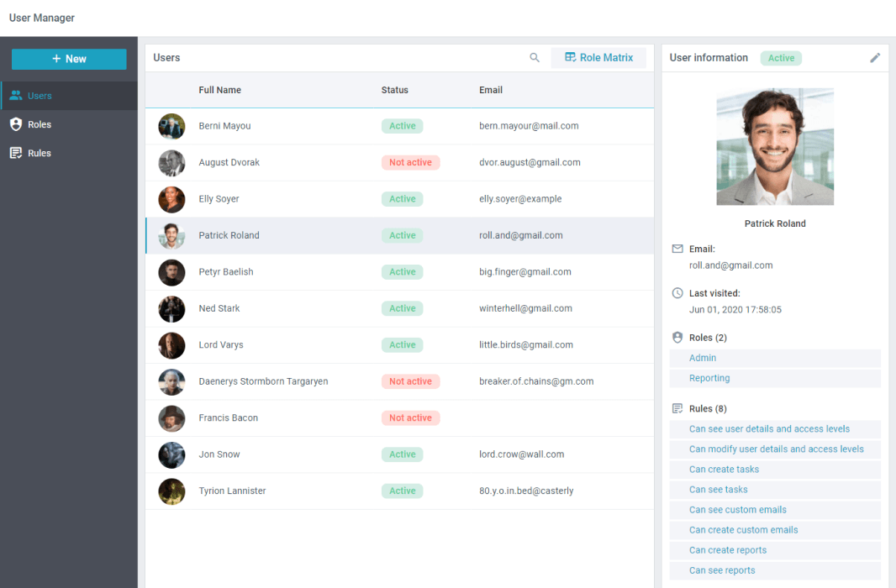Select the Francis Bacon name
This screenshot has height=588, width=896.
tap(229, 418)
